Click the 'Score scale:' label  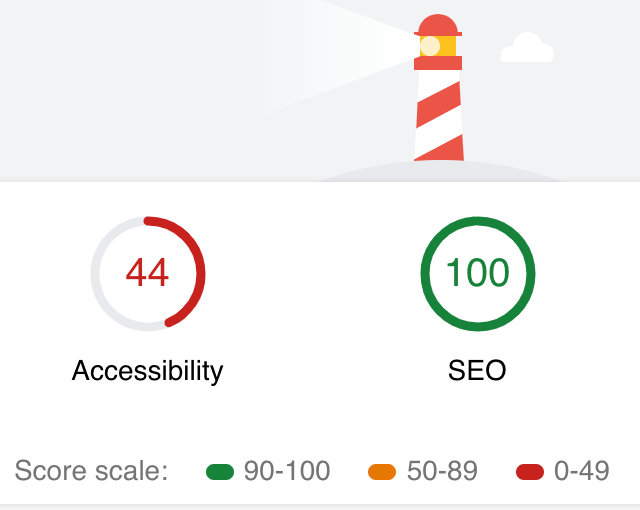pos(91,471)
